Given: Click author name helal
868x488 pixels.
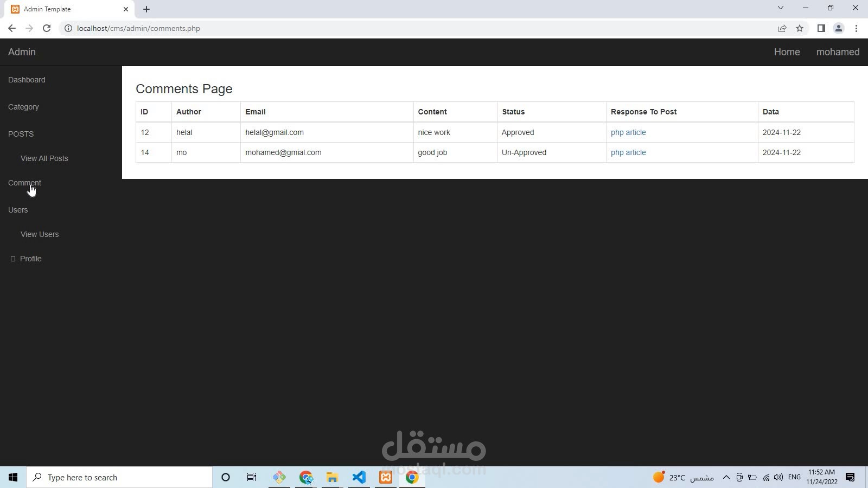Looking at the screenshot, I should pyautogui.click(x=184, y=132).
